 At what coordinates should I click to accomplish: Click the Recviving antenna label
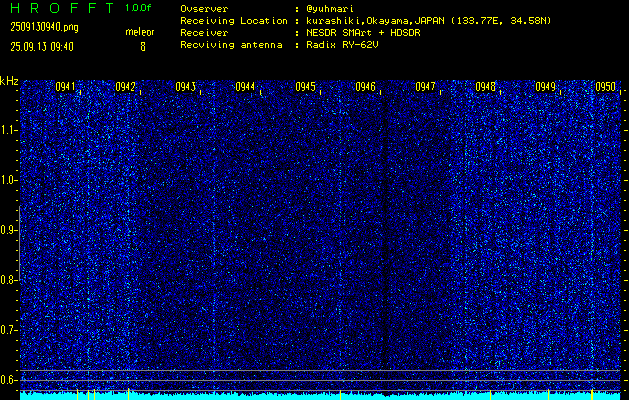tap(231, 45)
